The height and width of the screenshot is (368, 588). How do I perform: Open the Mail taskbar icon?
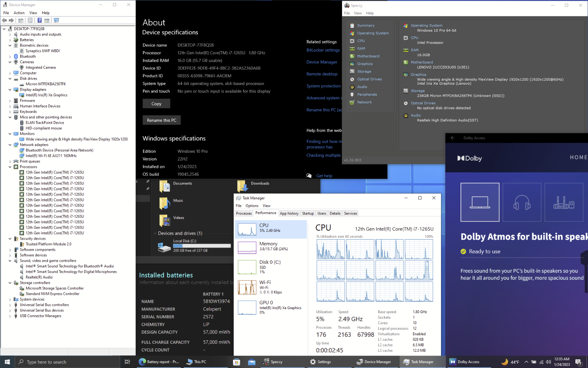coord(252,362)
